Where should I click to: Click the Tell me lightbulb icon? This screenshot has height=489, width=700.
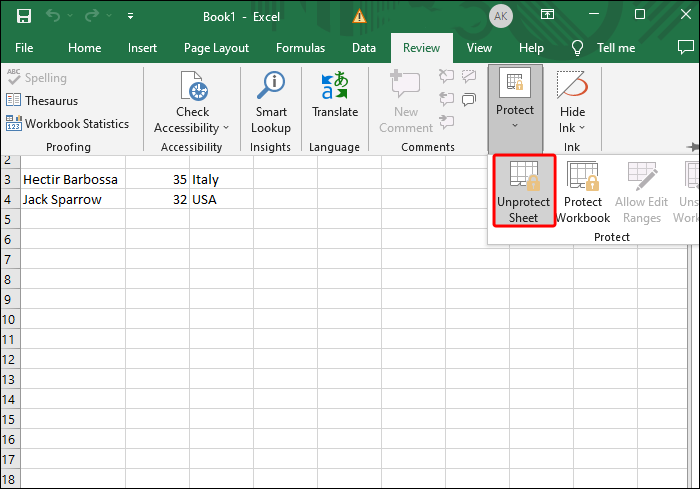click(577, 48)
